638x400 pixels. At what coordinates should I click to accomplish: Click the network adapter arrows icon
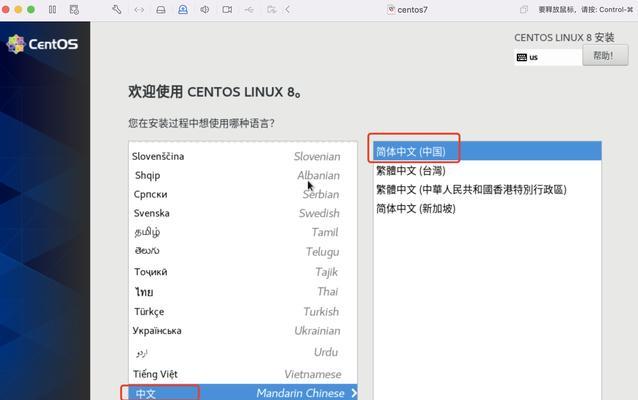139,10
